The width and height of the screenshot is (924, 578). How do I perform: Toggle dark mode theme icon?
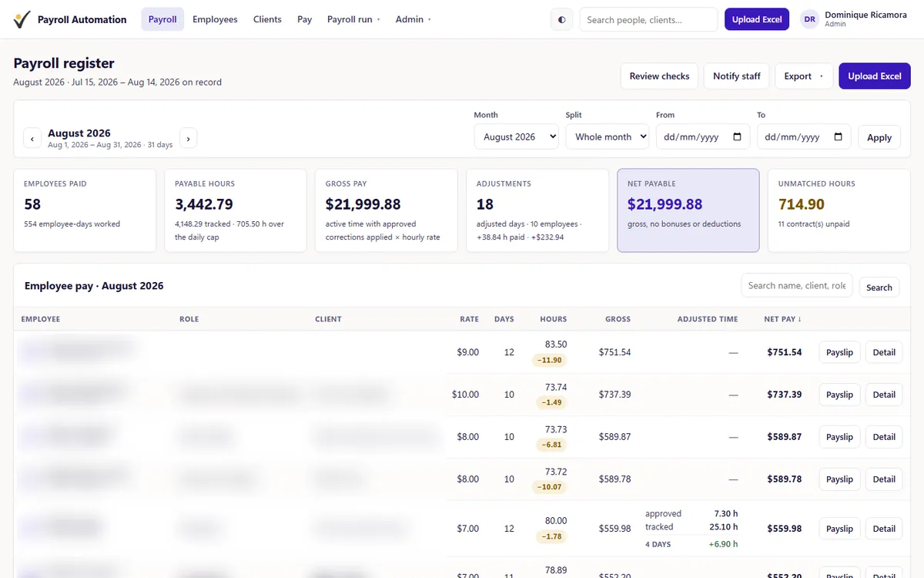[x=561, y=20]
